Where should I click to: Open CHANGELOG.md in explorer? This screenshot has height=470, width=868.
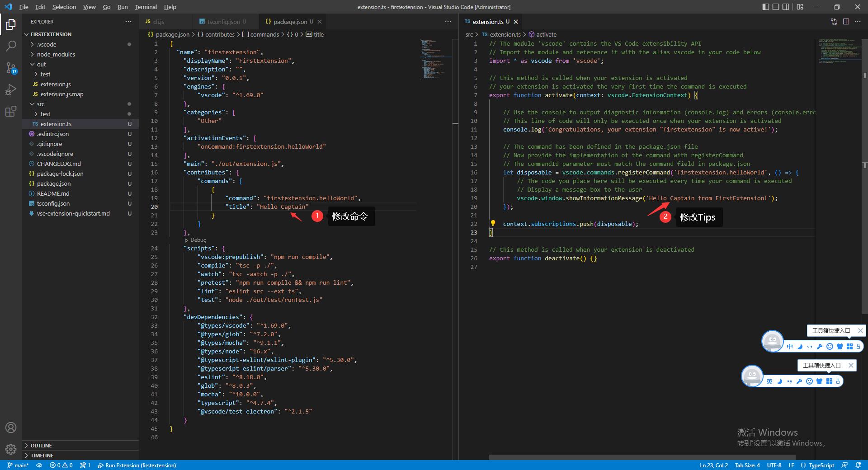59,164
